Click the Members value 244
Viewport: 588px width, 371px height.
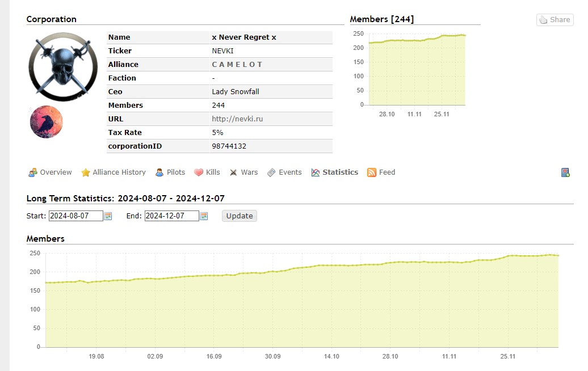click(x=219, y=106)
